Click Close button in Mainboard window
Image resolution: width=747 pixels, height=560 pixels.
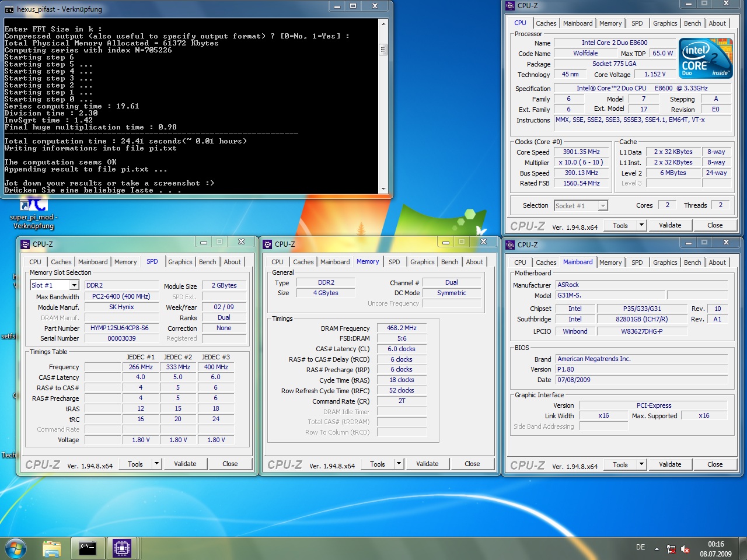click(x=715, y=464)
